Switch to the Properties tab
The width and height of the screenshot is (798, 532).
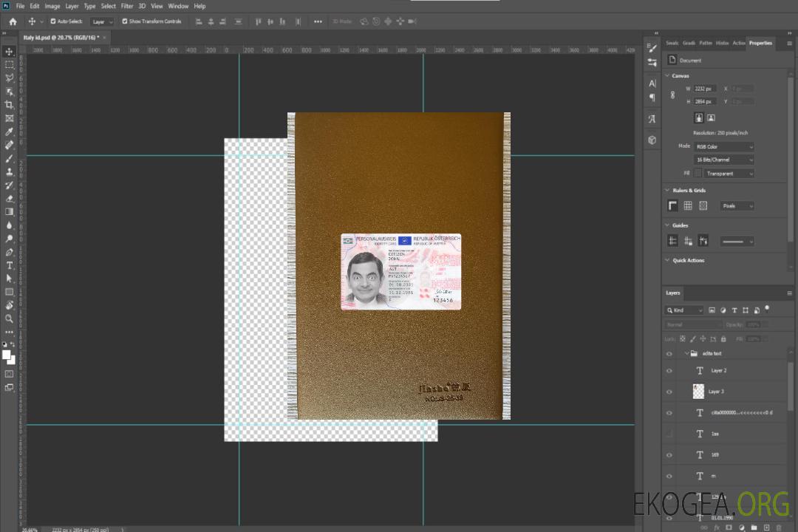[x=760, y=43]
